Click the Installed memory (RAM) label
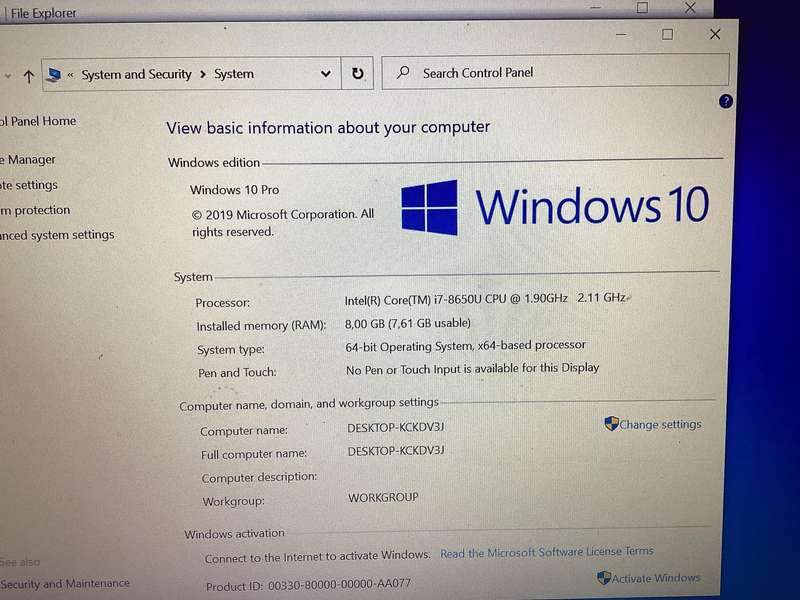Viewport: 800px width, 600px height. 261,326
